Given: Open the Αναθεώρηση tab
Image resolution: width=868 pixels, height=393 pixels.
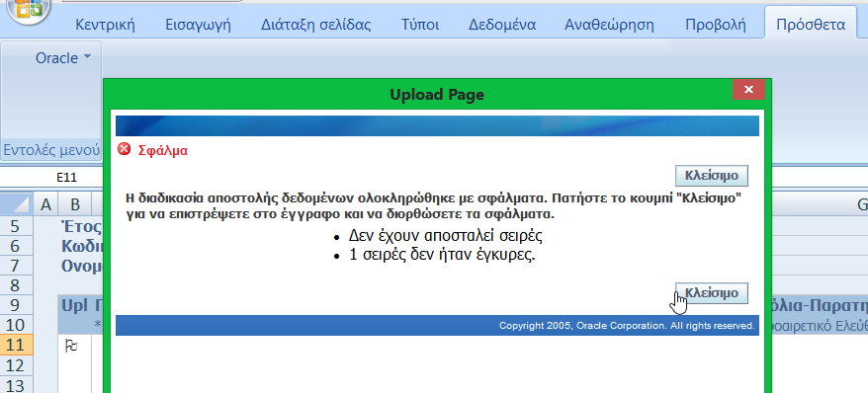Looking at the screenshot, I should click(609, 25).
